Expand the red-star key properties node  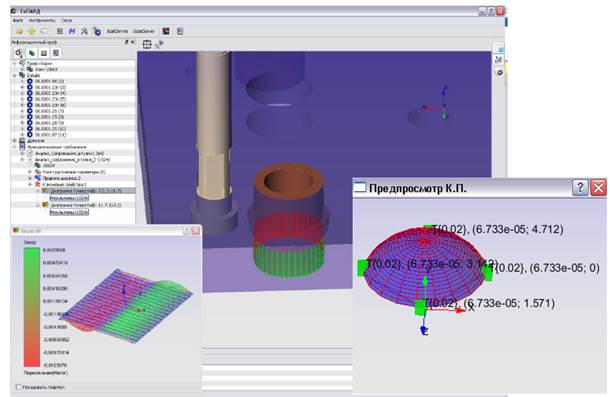[30, 184]
